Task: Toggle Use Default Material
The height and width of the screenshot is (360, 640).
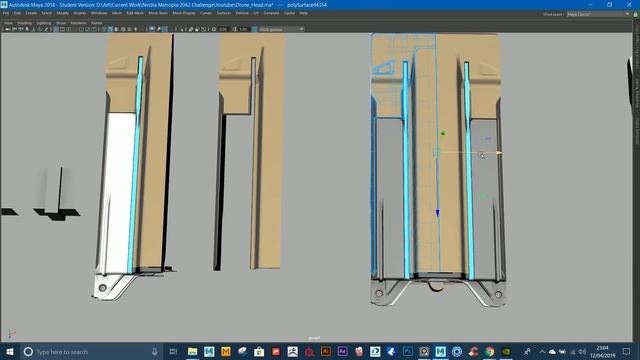Action: [x=117, y=29]
